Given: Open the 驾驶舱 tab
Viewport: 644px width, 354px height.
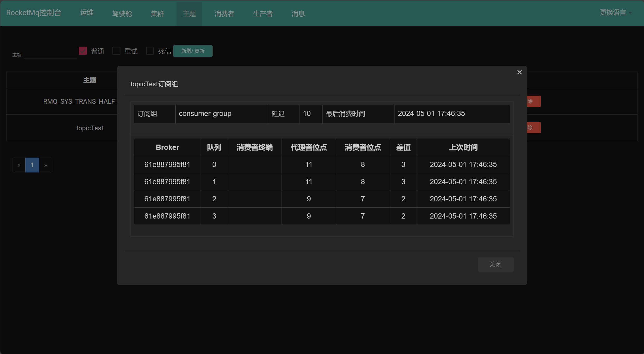Looking at the screenshot, I should (x=122, y=13).
